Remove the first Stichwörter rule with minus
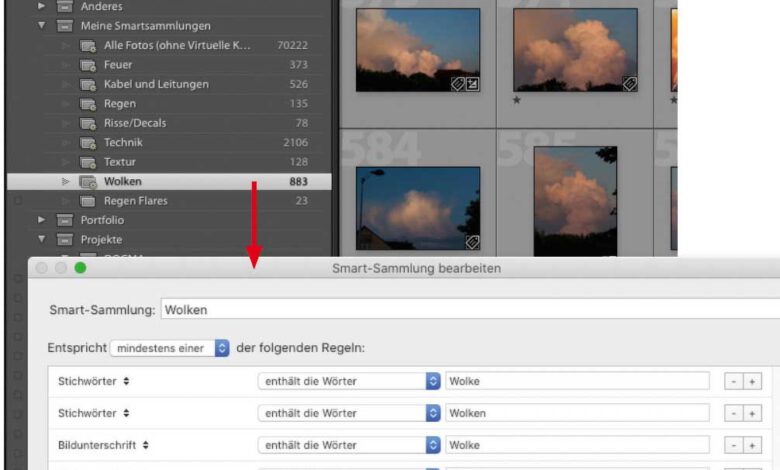780x470 pixels. click(734, 381)
